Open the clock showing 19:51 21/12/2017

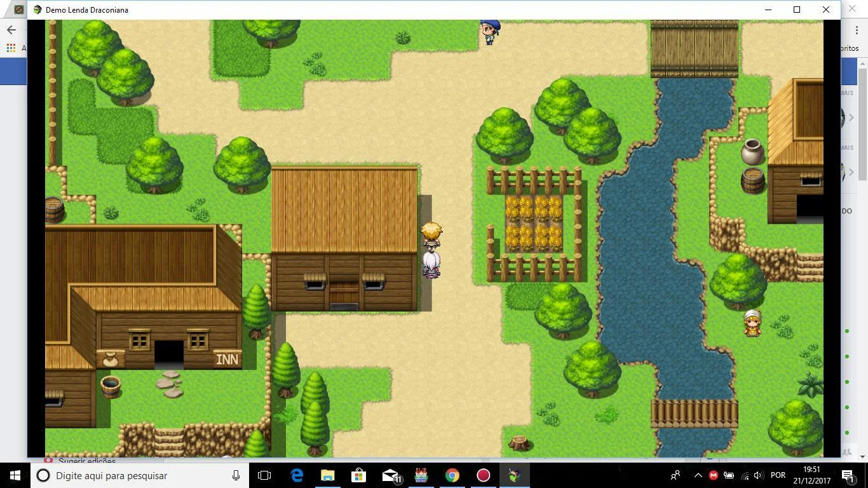(811, 475)
